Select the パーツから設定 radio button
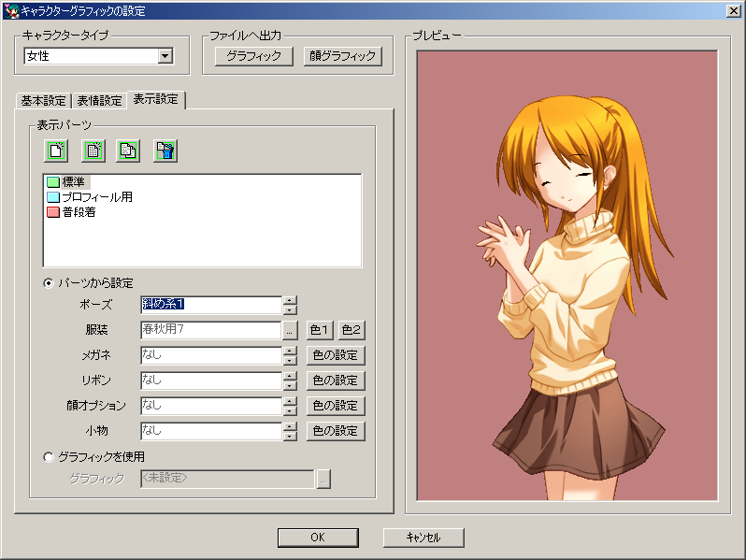 49,283
